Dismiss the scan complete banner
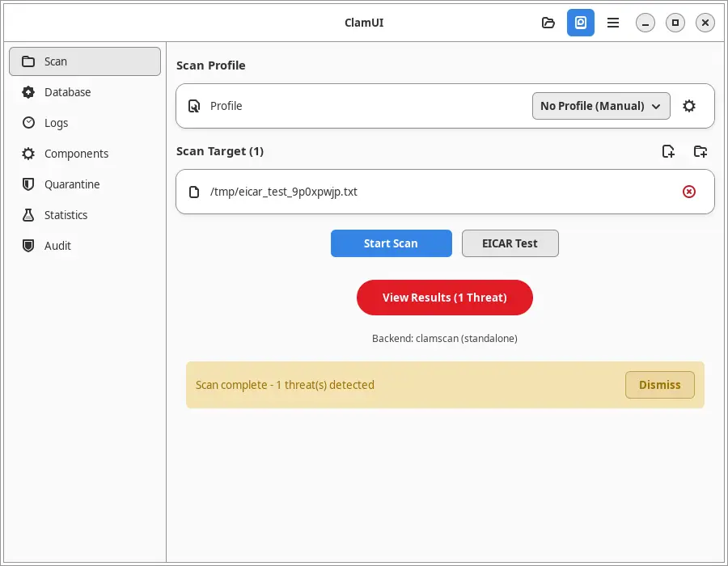Screen dimensions: 728x566 [660, 385]
